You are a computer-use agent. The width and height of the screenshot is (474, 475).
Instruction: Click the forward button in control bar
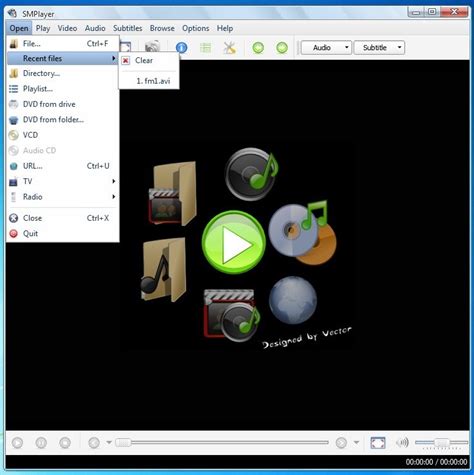[341, 443]
